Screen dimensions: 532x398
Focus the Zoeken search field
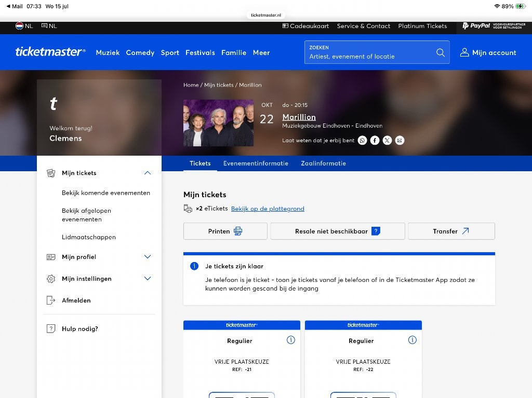[x=377, y=52]
